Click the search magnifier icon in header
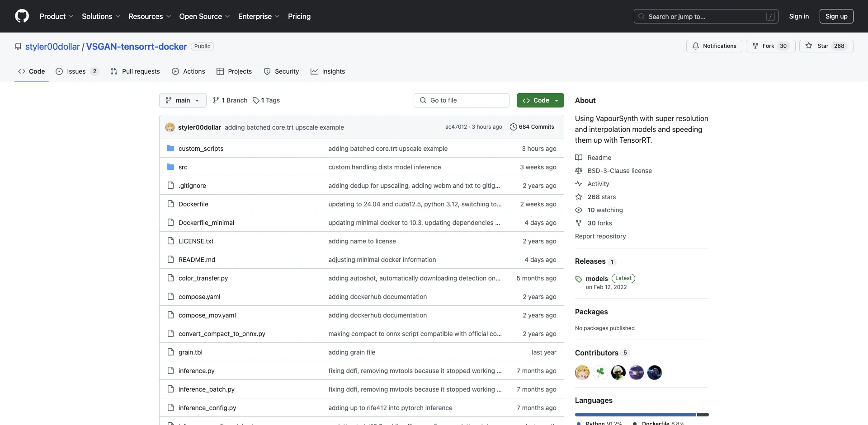Viewport: 868px width, 425px height. (x=642, y=16)
